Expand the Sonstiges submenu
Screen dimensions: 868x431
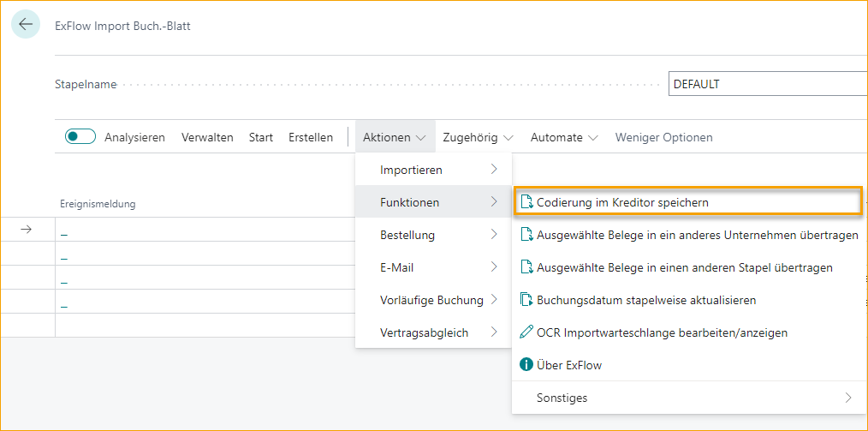[x=689, y=398]
